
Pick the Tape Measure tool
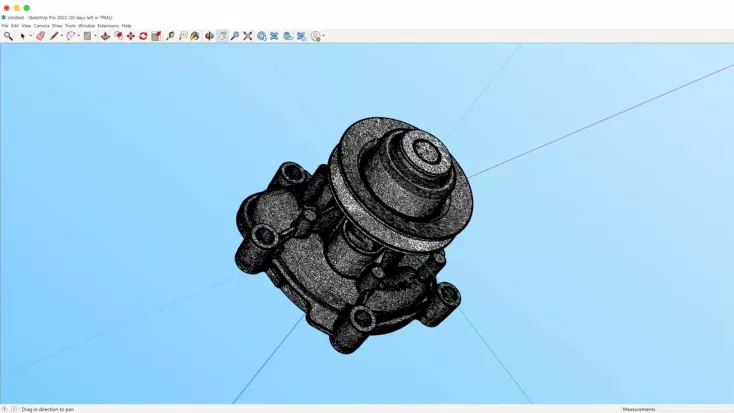pos(170,36)
